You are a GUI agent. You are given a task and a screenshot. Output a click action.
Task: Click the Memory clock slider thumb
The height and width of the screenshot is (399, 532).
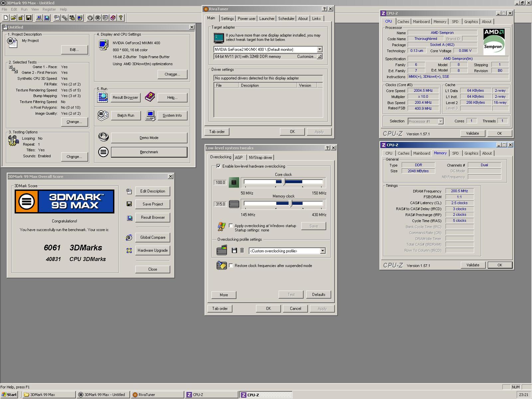pos(291,203)
